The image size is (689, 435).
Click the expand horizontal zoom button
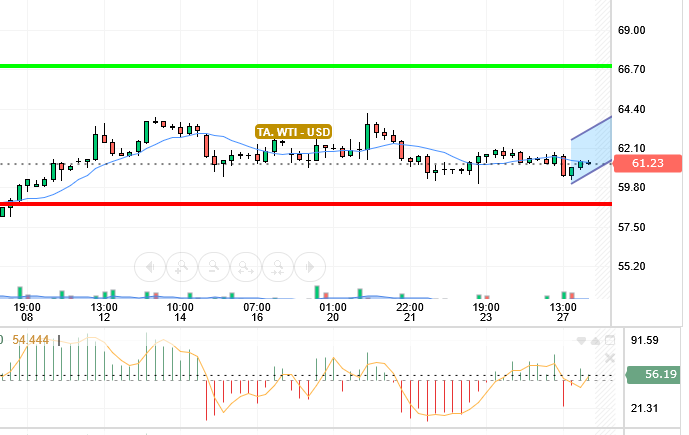pyautogui.click(x=246, y=267)
